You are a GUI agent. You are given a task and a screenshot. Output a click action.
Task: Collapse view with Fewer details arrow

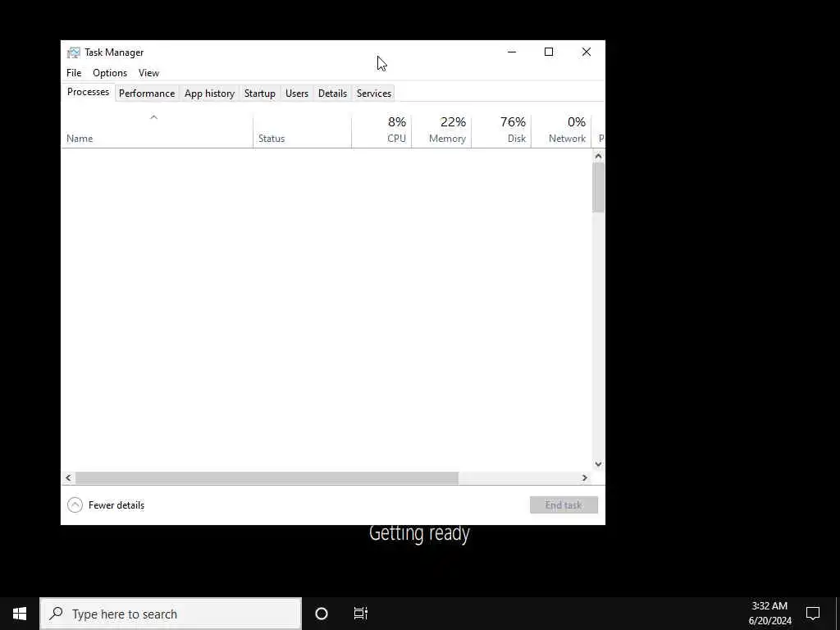click(75, 504)
